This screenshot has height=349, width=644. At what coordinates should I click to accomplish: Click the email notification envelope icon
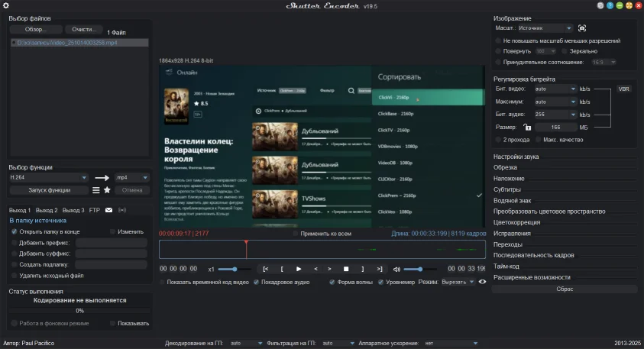[108, 210]
